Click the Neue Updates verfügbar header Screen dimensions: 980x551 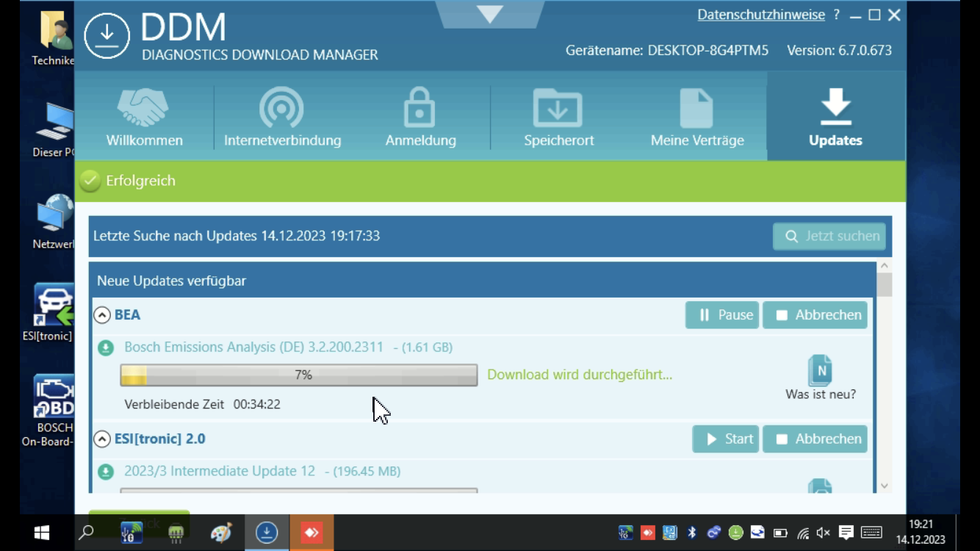pyautogui.click(x=171, y=281)
